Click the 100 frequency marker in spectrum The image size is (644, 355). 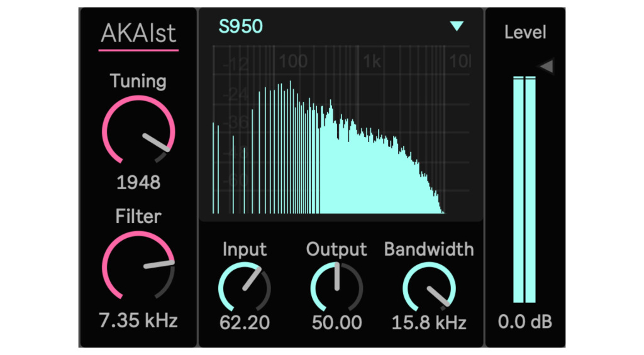coord(293,62)
